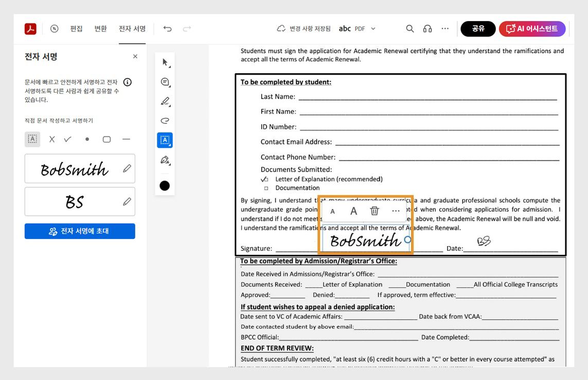Click the signature resize handle circle
This screenshot has width=588, height=380.
tap(407, 239)
